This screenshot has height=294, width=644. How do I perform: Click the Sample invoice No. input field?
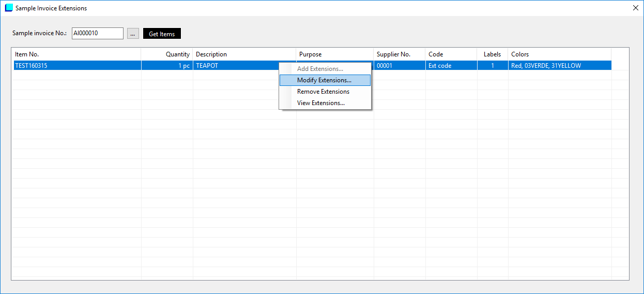point(98,33)
